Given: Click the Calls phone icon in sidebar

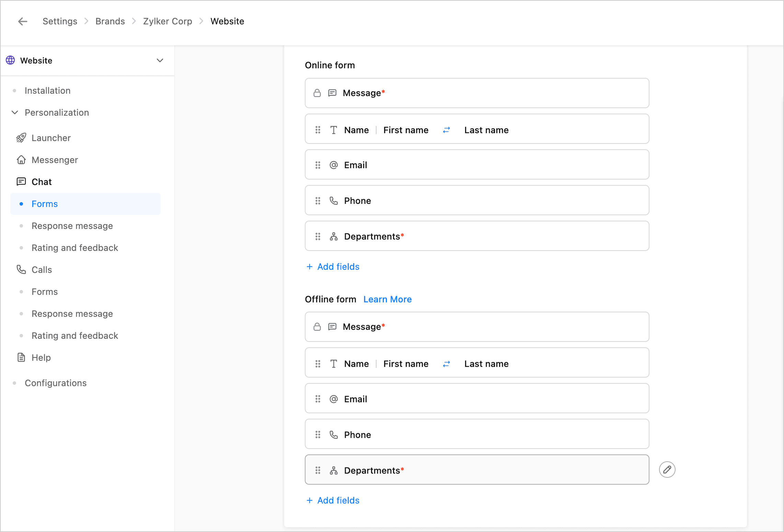Looking at the screenshot, I should point(21,270).
